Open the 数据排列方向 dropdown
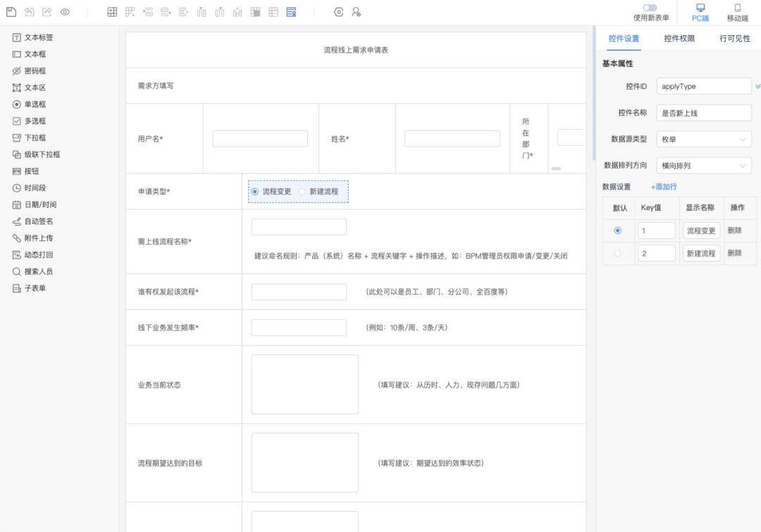The width and height of the screenshot is (761, 532). (x=704, y=166)
